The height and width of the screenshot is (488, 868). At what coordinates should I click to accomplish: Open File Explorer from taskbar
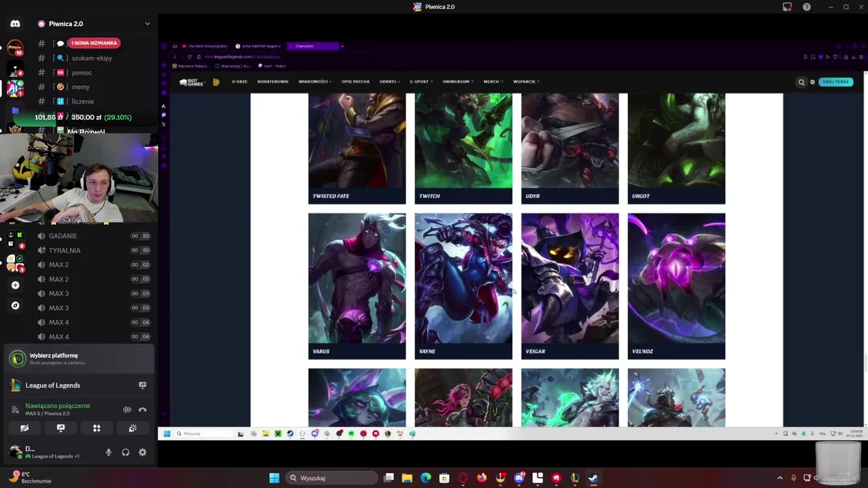(407, 478)
